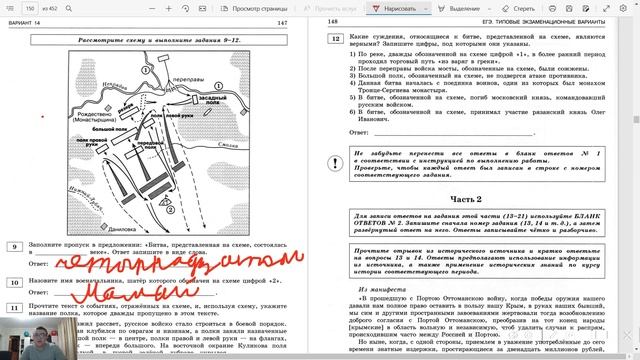Click the battle map scheme image

[159, 143]
